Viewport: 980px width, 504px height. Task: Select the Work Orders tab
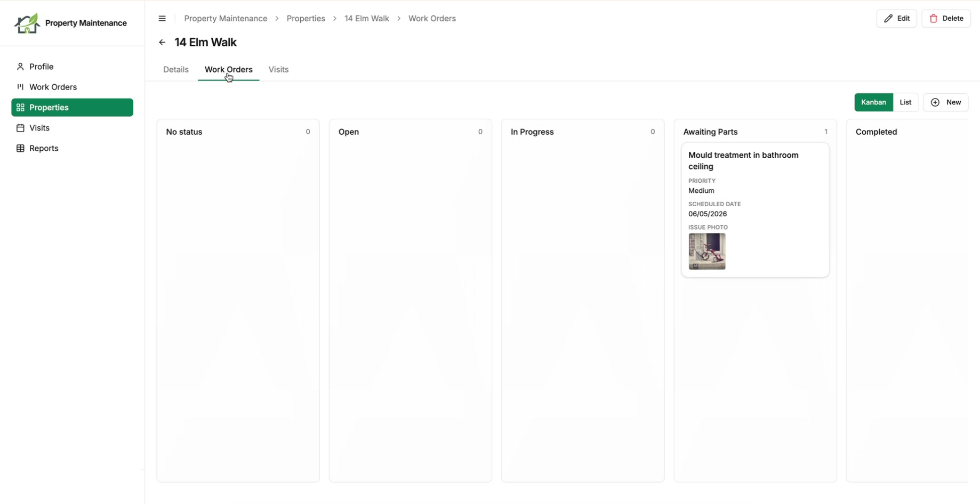[229, 70]
